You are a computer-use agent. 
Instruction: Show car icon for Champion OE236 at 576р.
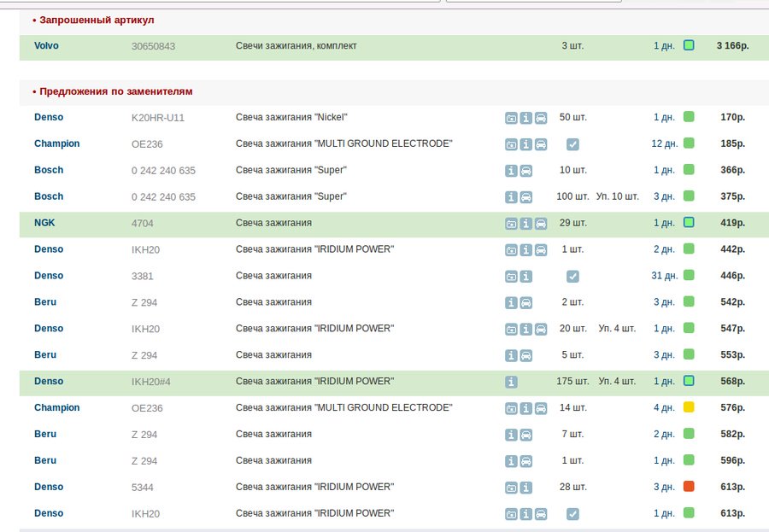tap(541, 409)
